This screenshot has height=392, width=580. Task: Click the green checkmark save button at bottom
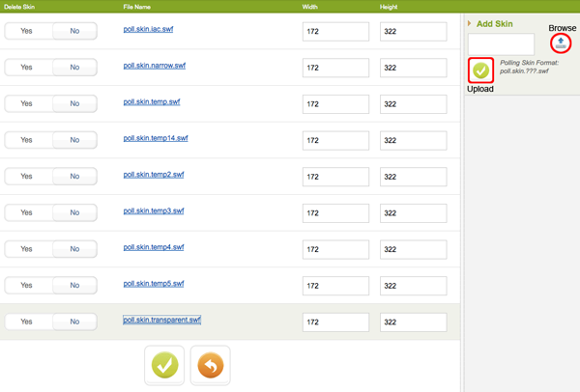click(x=164, y=366)
